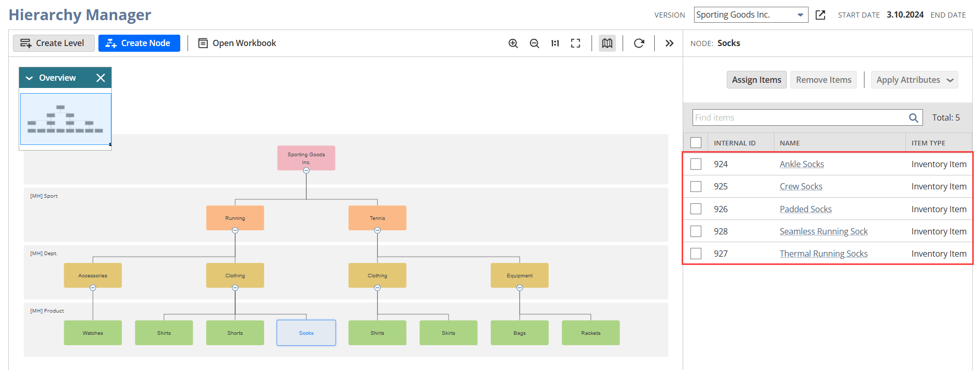Collapse the Equipment node children
The width and height of the screenshot is (980, 370).
[x=520, y=288]
